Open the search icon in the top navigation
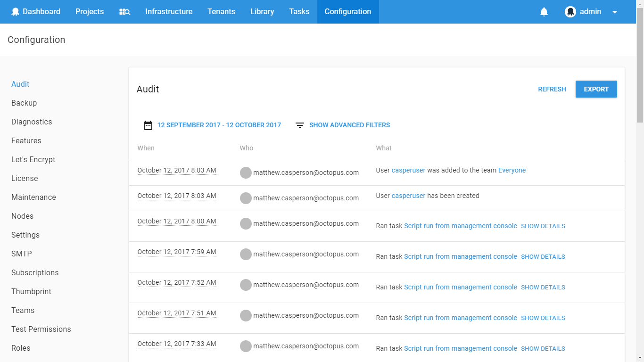644x362 pixels. 124,11
